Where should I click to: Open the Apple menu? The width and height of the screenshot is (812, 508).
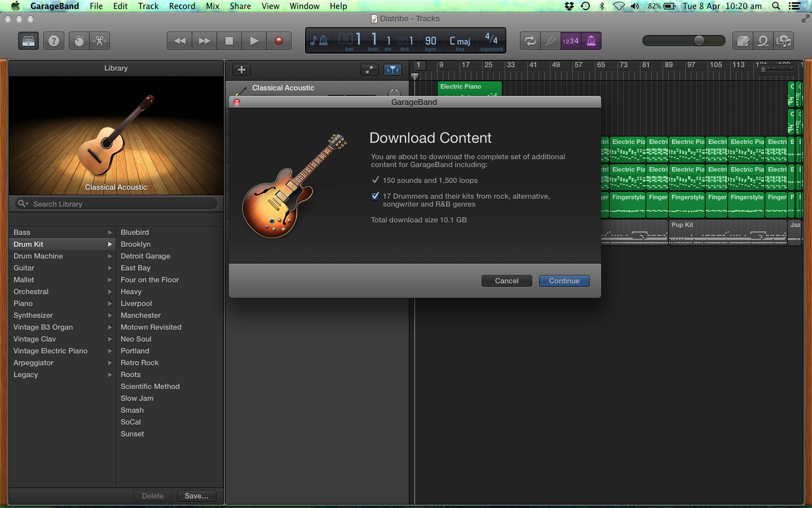pyautogui.click(x=15, y=6)
